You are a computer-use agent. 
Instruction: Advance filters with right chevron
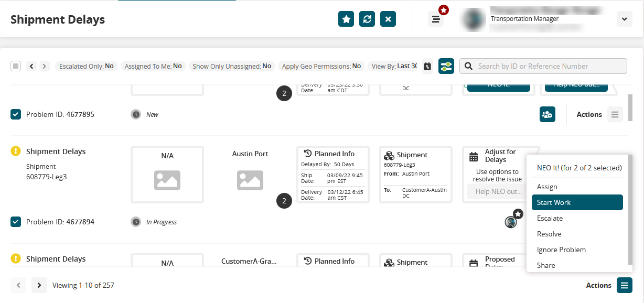pyautogui.click(x=45, y=66)
